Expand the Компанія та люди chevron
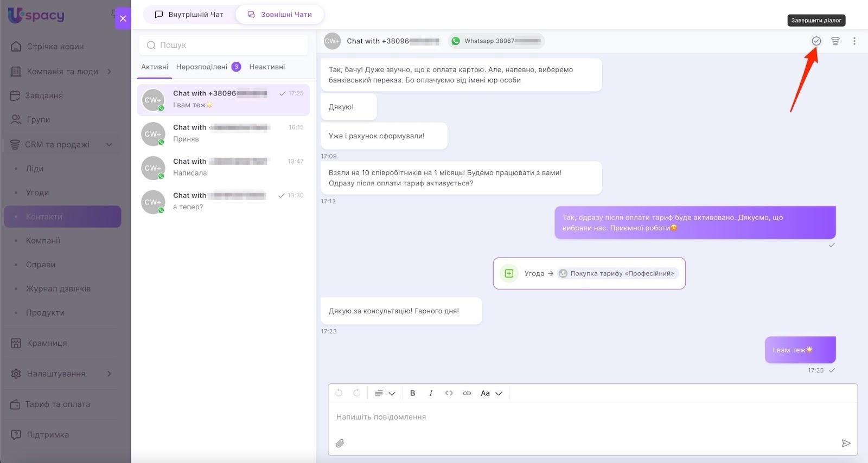Viewport: 868px width, 463px height. point(109,72)
